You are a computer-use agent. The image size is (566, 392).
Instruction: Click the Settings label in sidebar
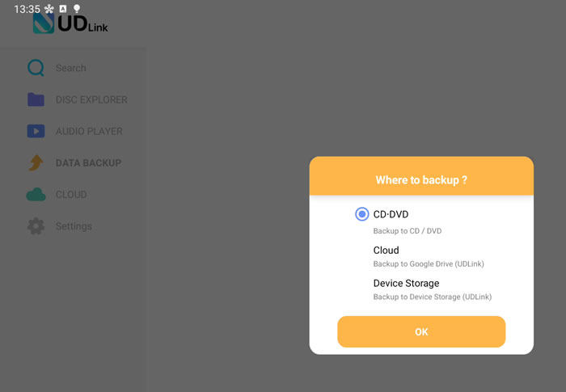tap(74, 226)
